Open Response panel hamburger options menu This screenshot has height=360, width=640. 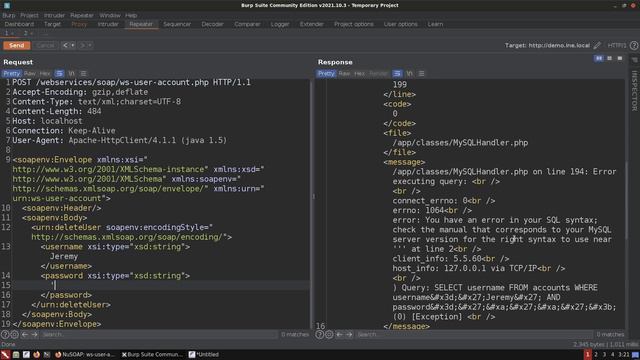(x=422, y=73)
